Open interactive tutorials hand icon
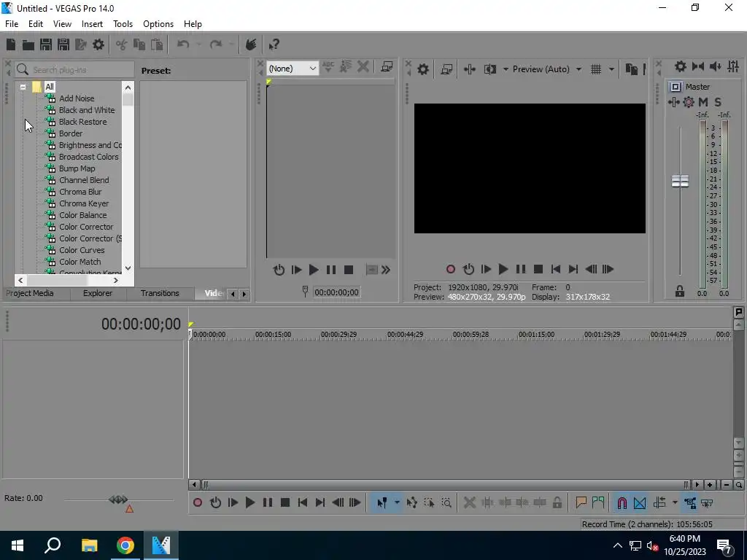 (x=251, y=44)
